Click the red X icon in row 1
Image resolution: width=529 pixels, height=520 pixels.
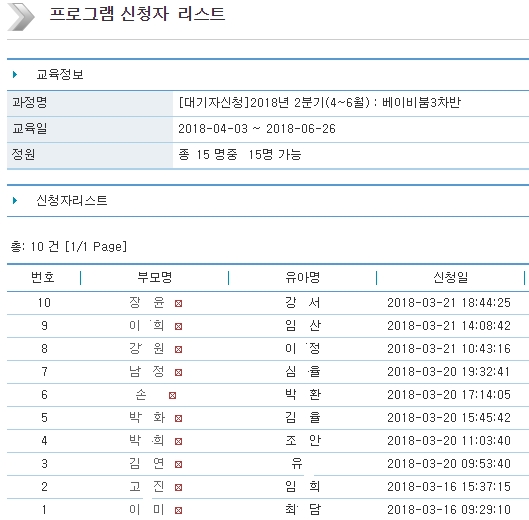tap(178, 510)
